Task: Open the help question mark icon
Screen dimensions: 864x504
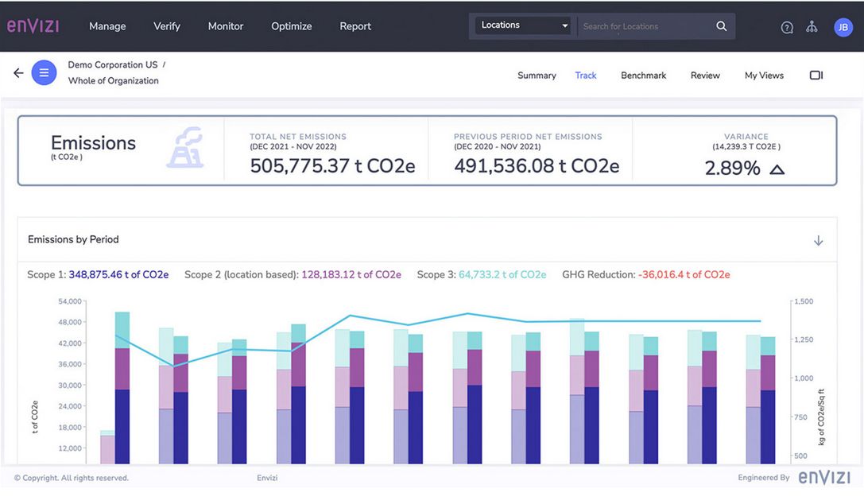Action: click(x=787, y=27)
